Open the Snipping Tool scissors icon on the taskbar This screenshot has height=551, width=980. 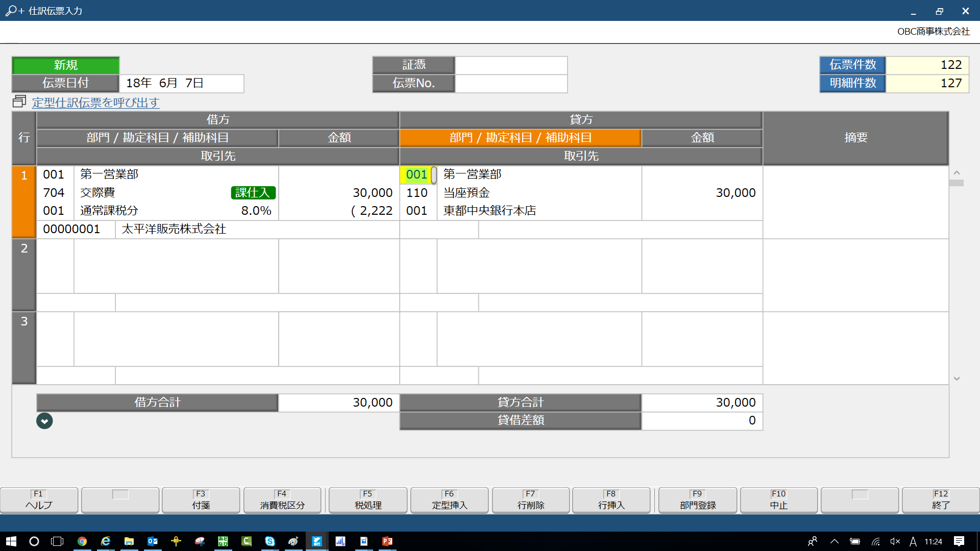point(200,541)
